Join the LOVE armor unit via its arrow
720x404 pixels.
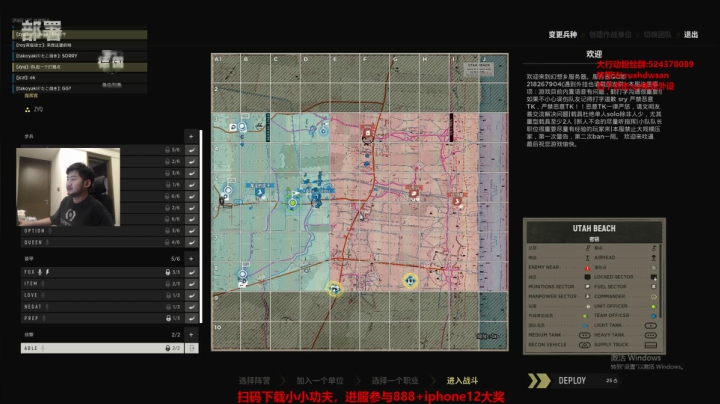tap(191, 295)
